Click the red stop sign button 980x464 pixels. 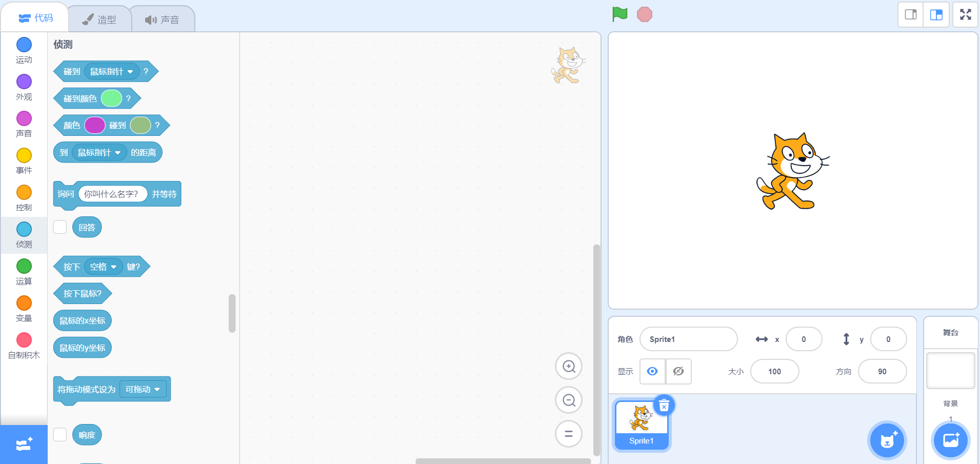coord(645,14)
